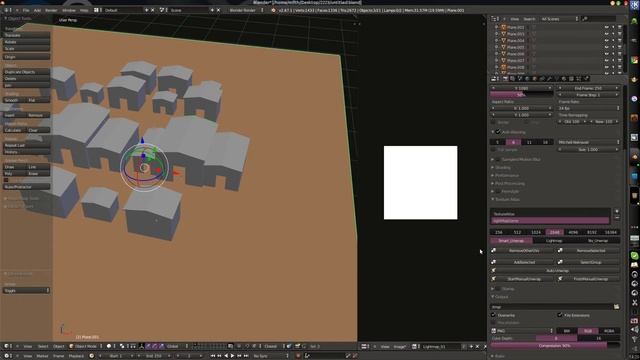This screenshot has height=360, width=640.
Task: Toggle the File Extensions checkbox
Action: tap(560, 315)
